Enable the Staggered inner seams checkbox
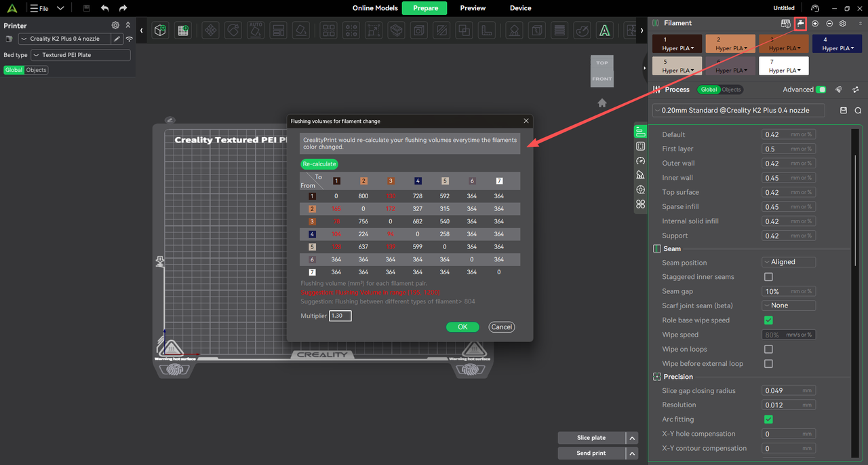 (x=768, y=277)
